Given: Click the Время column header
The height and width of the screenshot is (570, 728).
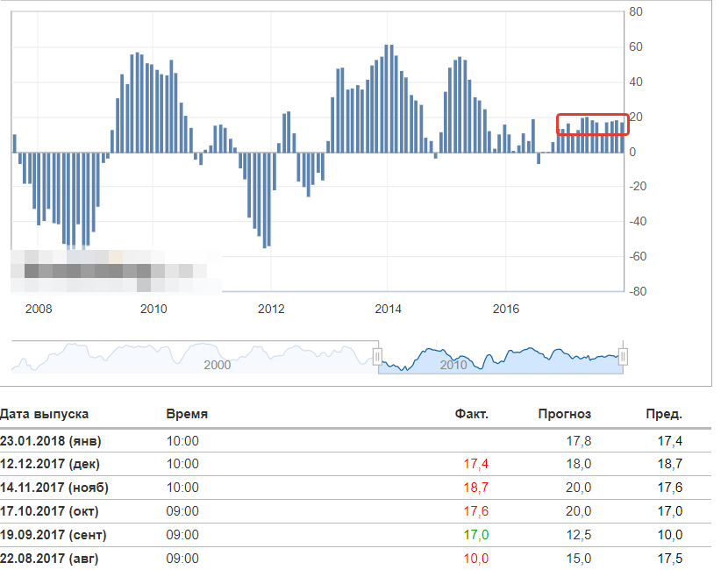Looking at the screenshot, I should coord(187,414).
